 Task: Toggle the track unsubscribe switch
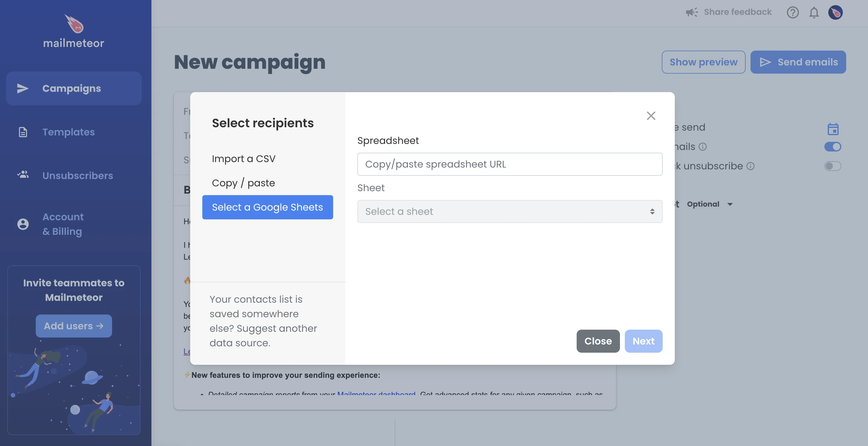832,166
